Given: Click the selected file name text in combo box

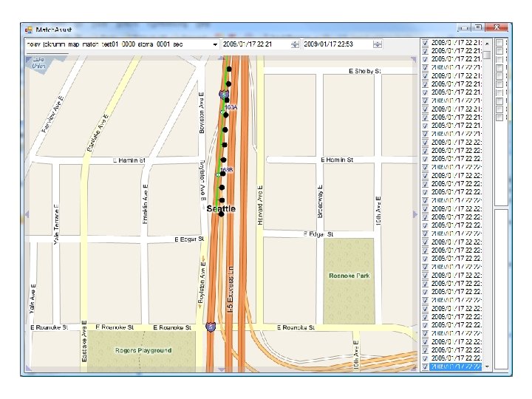Looking at the screenshot, I should pos(104,44).
